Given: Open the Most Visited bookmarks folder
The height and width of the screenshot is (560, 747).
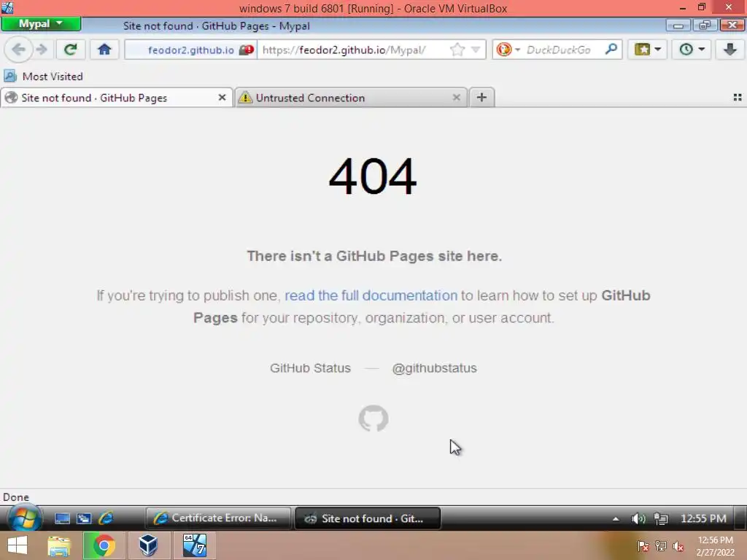Looking at the screenshot, I should tap(43, 76).
